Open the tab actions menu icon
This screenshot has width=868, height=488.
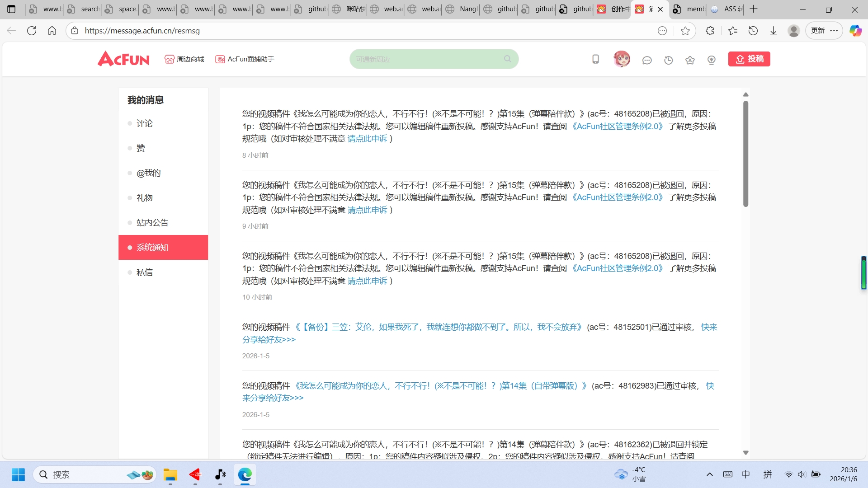coord(11,9)
